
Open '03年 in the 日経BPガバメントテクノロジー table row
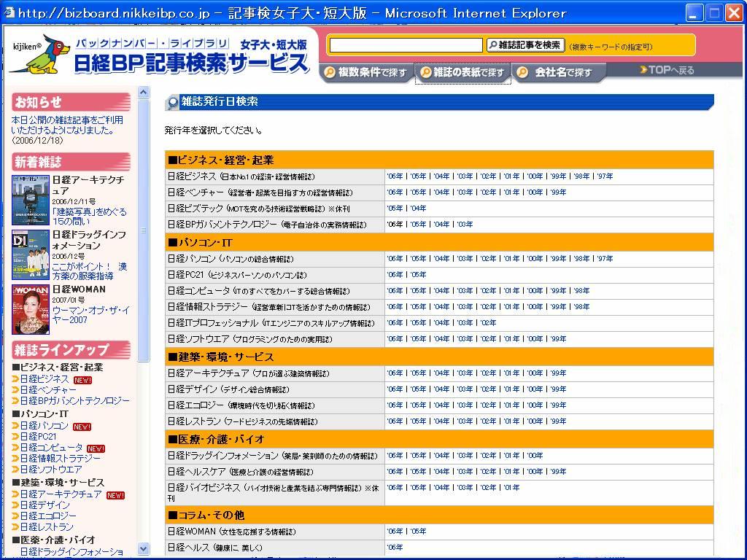[465, 225]
